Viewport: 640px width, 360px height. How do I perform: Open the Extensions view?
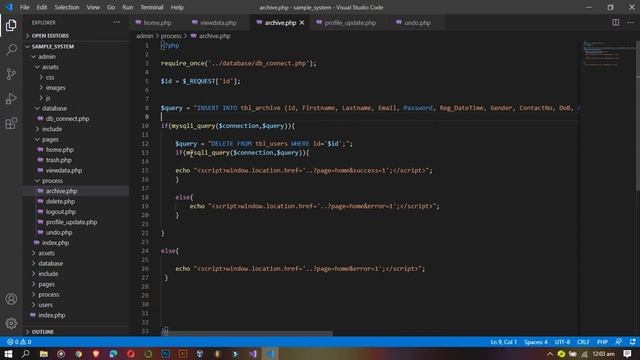(11, 123)
